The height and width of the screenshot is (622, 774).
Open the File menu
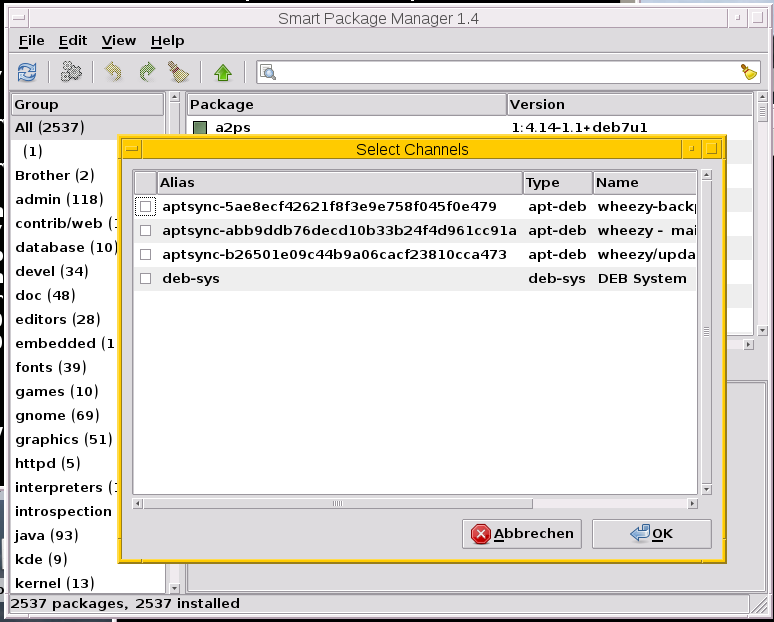(32, 41)
